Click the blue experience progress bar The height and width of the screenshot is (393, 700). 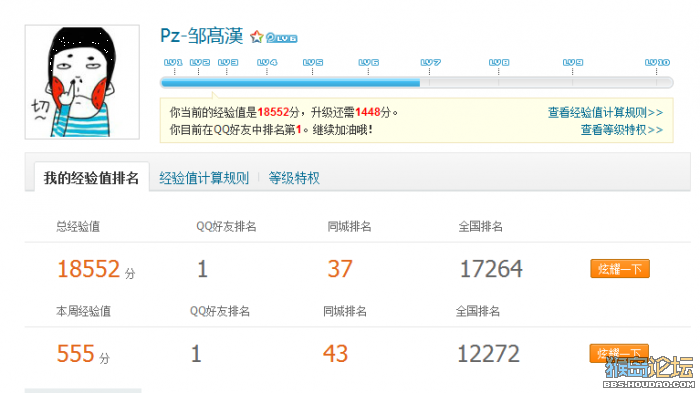tap(290, 83)
